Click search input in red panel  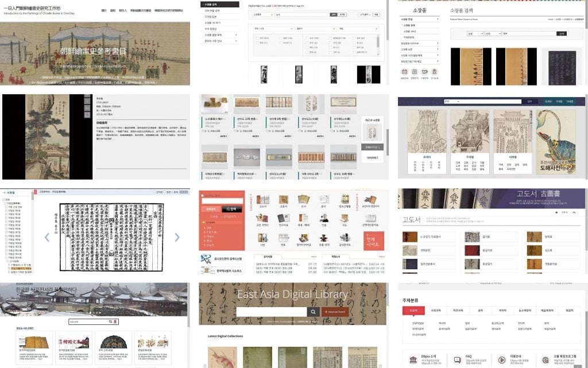pyautogui.click(x=222, y=201)
